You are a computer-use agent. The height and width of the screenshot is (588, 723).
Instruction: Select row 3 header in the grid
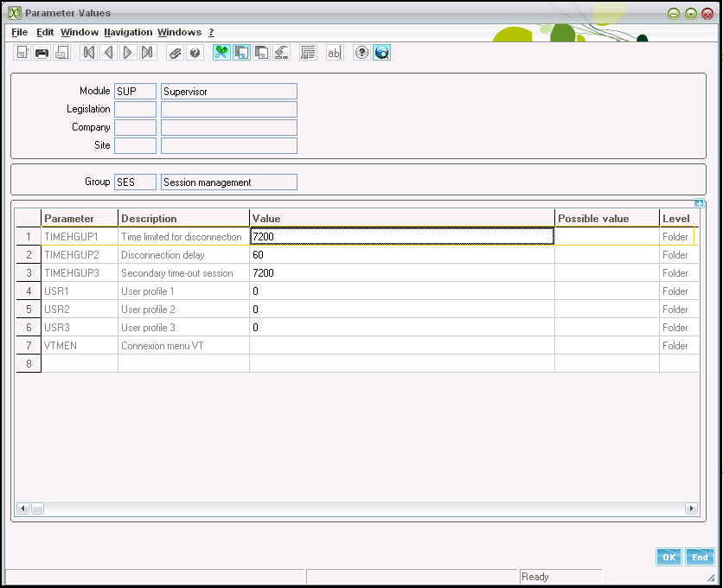(x=29, y=273)
